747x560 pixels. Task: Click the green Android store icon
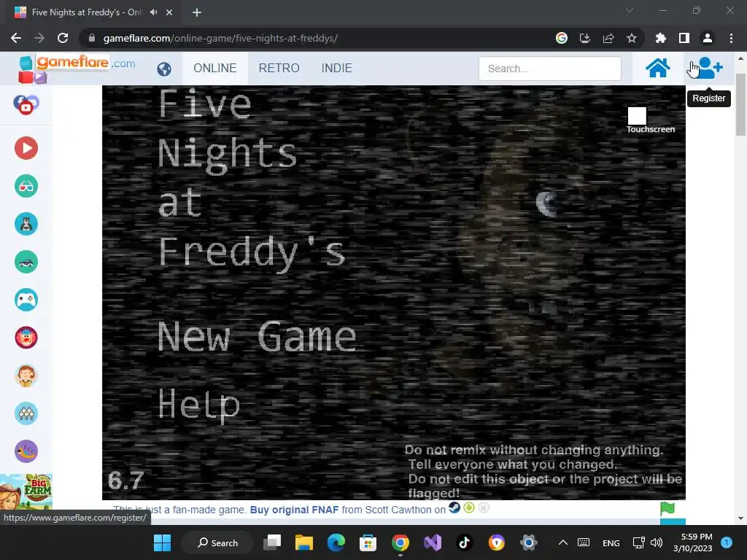pyautogui.click(x=469, y=507)
